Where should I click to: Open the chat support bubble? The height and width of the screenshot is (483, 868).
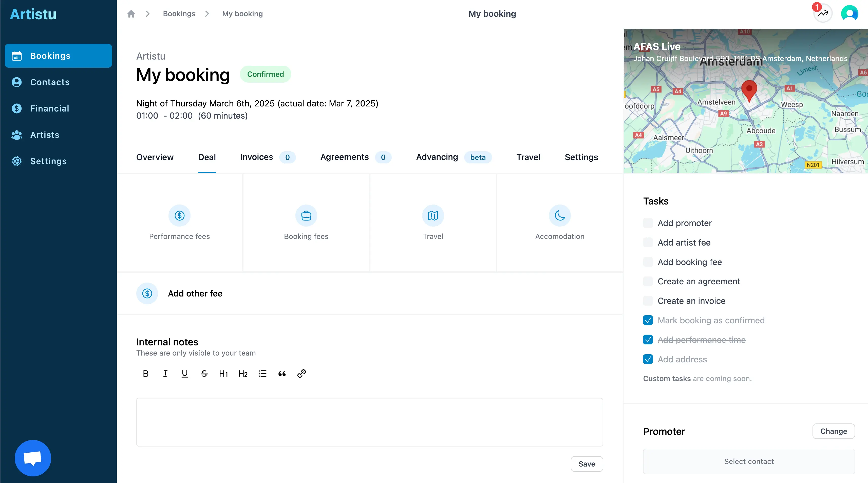point(33,458)
